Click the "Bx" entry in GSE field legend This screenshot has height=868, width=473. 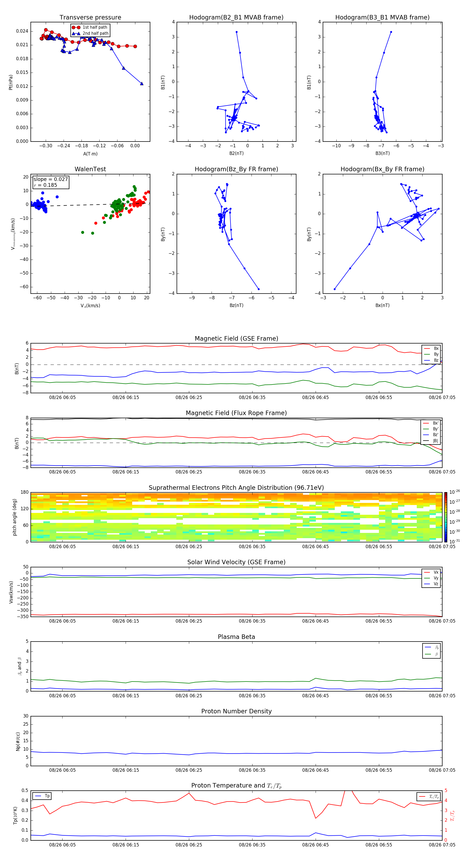(431, 349)
